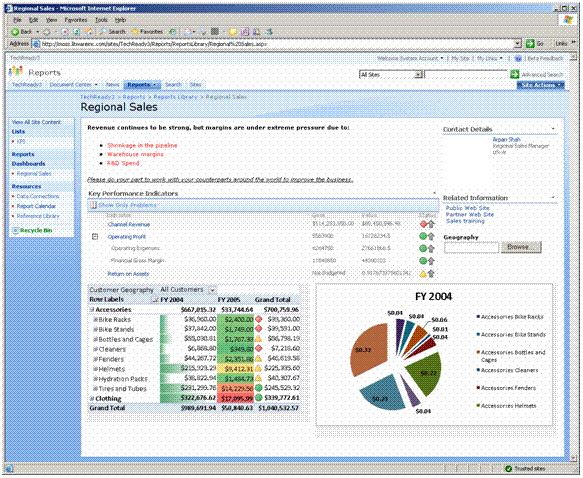Screen dimensions: 583x478
Task: Open the Channel Revenue KPI link
Action: (x=129, y=225)
